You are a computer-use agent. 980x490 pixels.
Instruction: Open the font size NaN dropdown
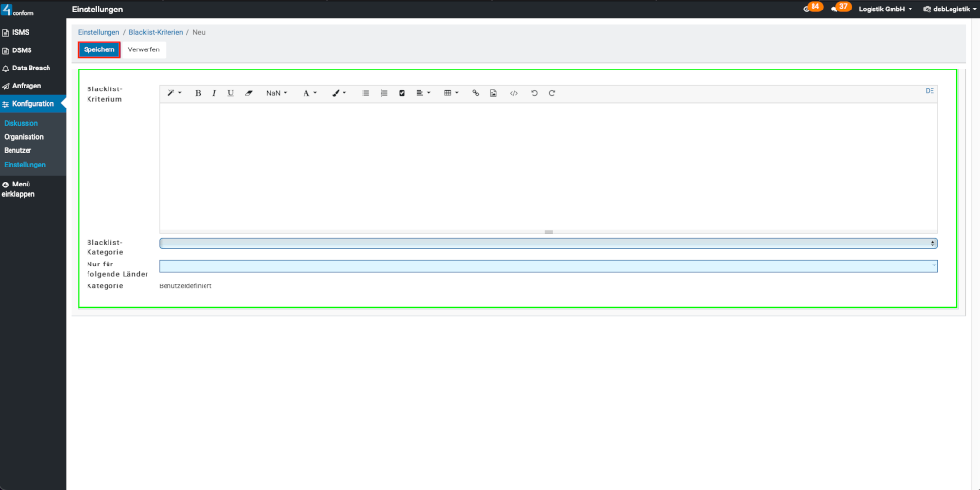tap(277, 93)
